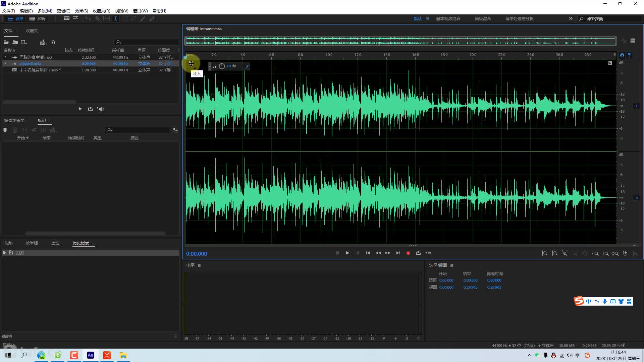Switch to Waveform (波形) editor view
Screen dimensions: 644x362
point(15,19)
